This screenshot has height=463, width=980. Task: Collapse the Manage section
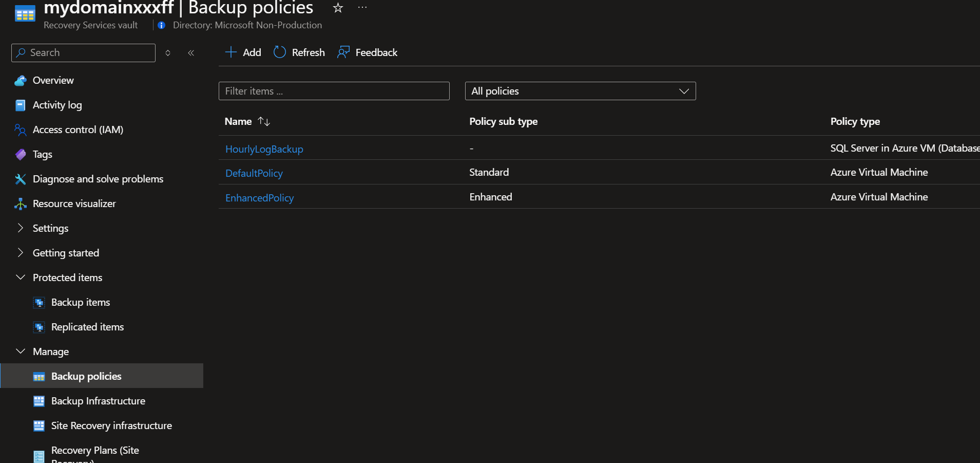[21, 351]
